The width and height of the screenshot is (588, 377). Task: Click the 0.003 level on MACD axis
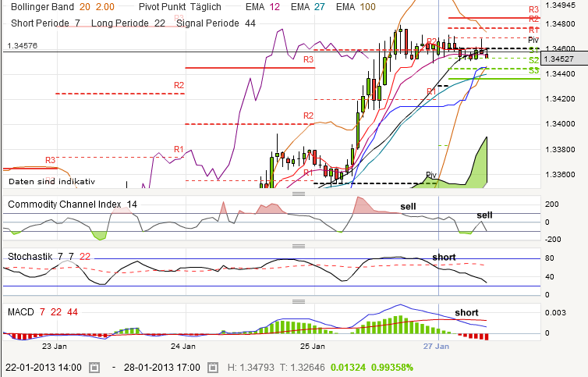pos(555,313)
